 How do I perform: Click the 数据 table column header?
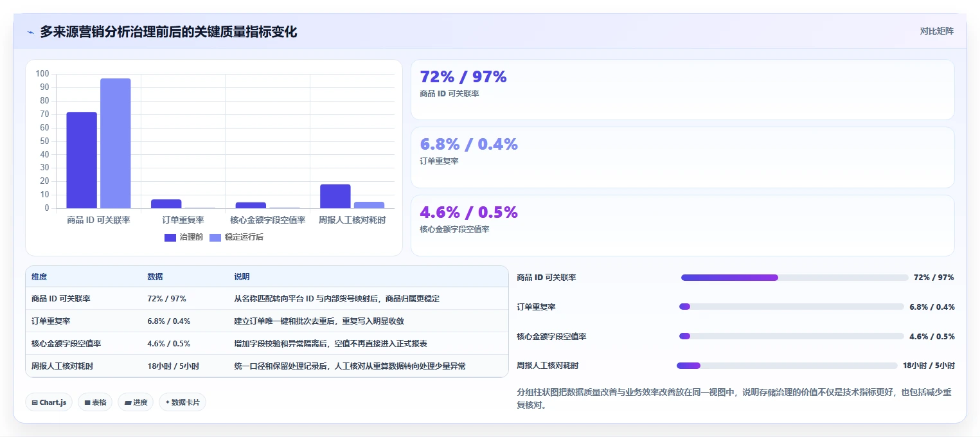click(x=155, y=277)
